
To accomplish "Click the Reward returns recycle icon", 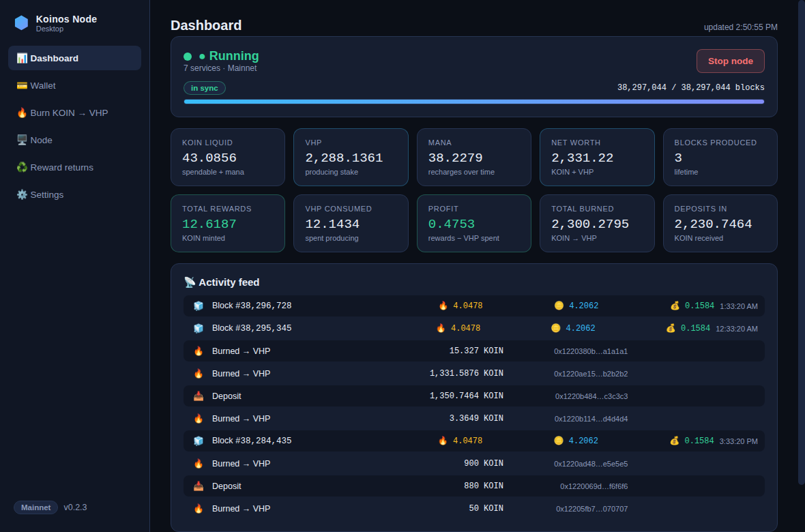I will pyautogui.click(x=22, y=167).
